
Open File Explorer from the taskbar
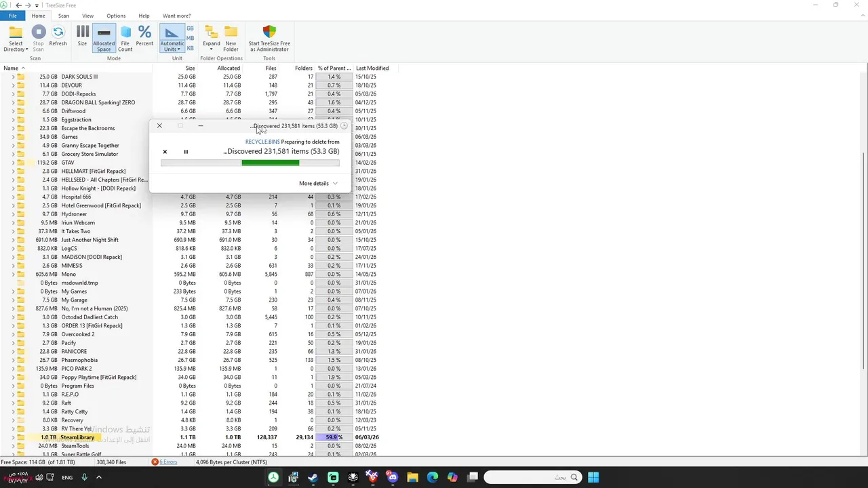[x=412, y=478]
